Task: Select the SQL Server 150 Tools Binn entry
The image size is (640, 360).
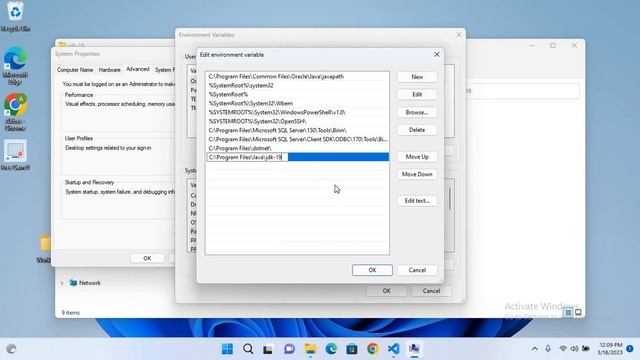Action: click(x=297, y=130)
